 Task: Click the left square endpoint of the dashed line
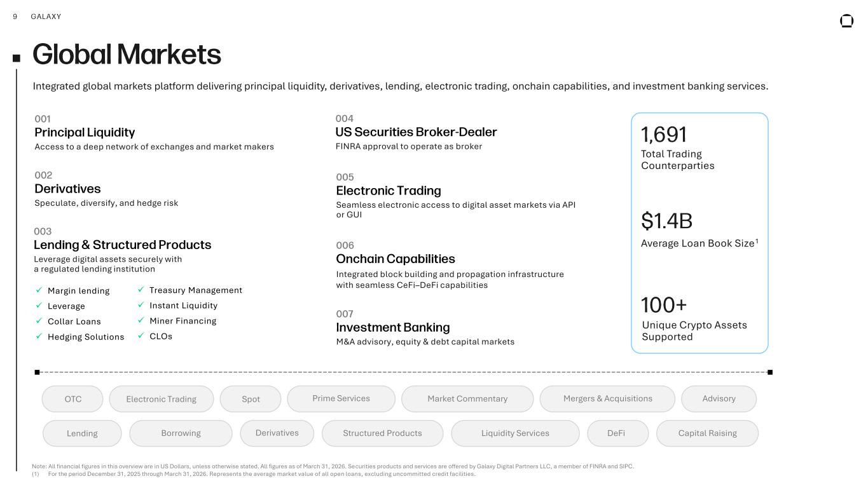(x=37, y=372)
